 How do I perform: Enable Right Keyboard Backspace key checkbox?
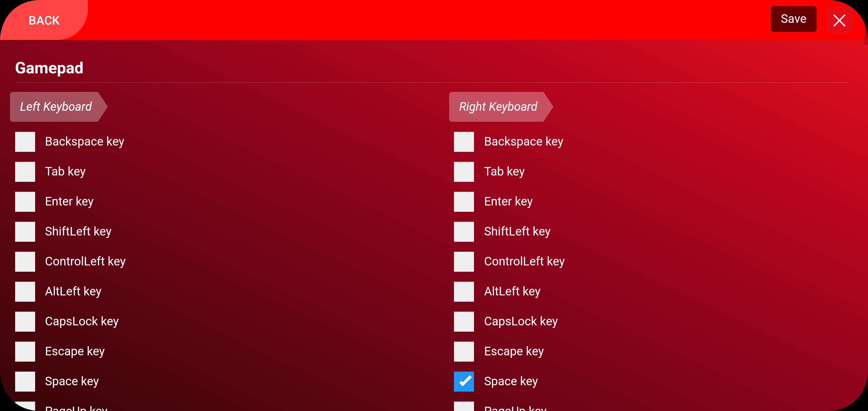[x=464, y=142]
